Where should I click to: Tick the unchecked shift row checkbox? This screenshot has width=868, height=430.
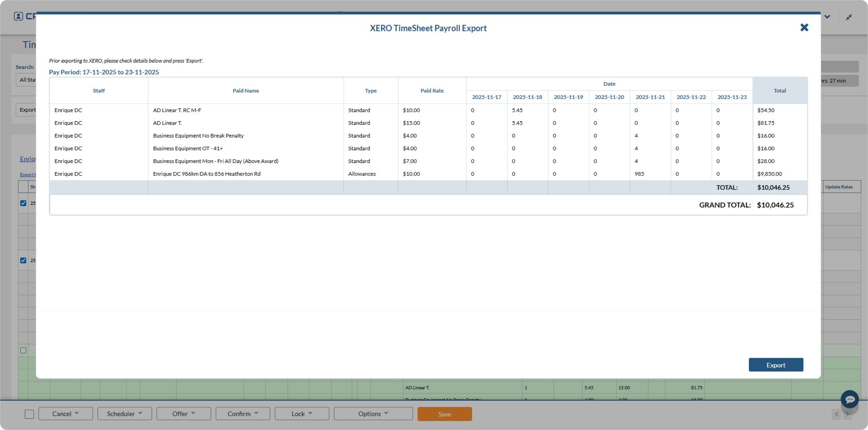(x=23, y=350)
